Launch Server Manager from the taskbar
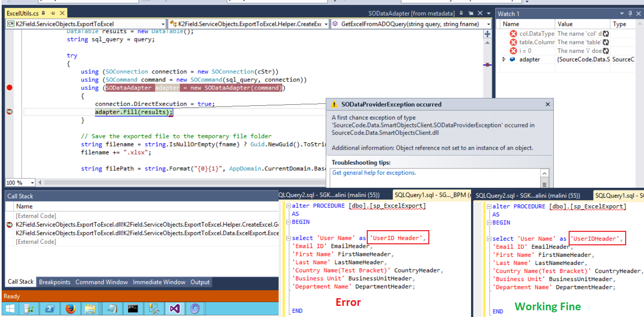 coord(29,308)
